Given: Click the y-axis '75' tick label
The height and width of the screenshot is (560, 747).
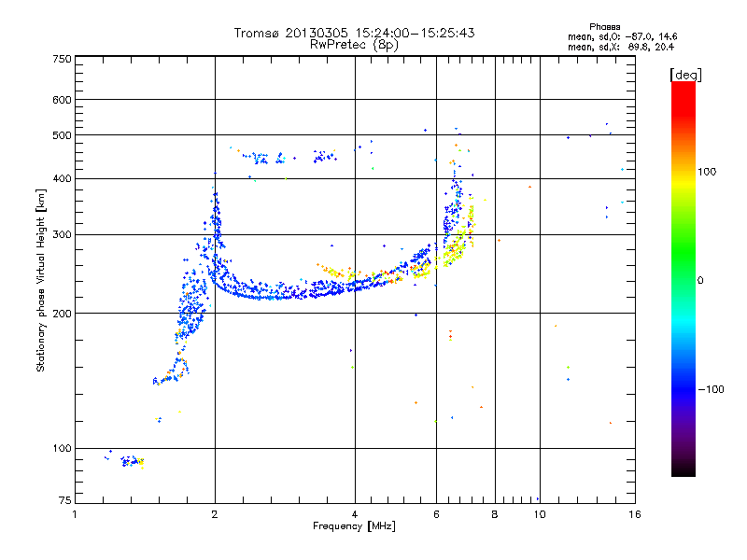Looking at the screenshot, I should (65, 500).
